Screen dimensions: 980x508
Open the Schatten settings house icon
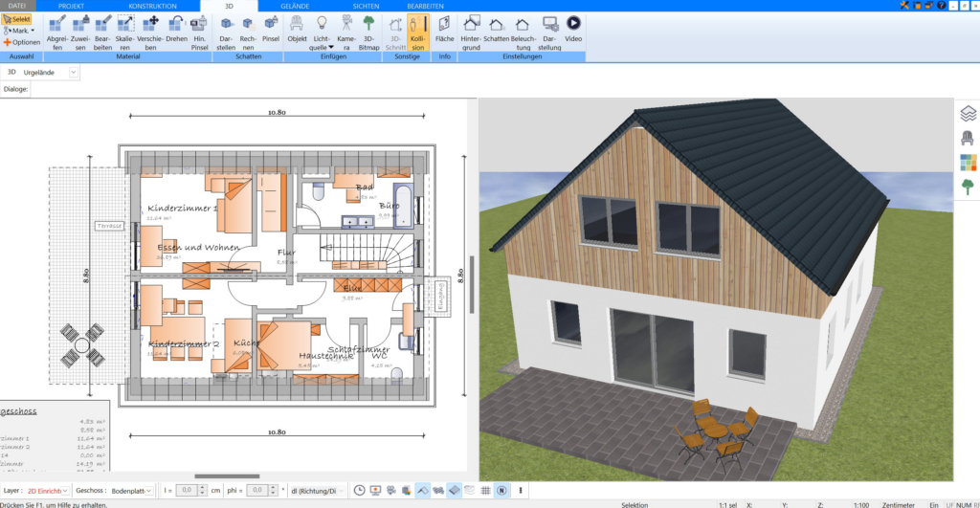pos(497,30)
